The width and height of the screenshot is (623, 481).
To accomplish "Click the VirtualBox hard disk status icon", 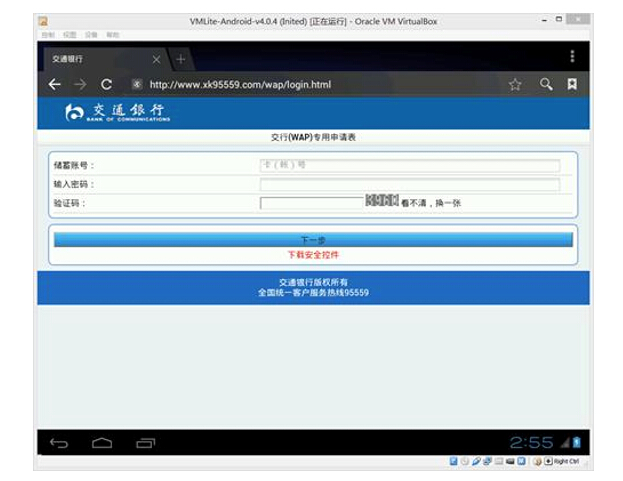I will click(x=453, y=461).
